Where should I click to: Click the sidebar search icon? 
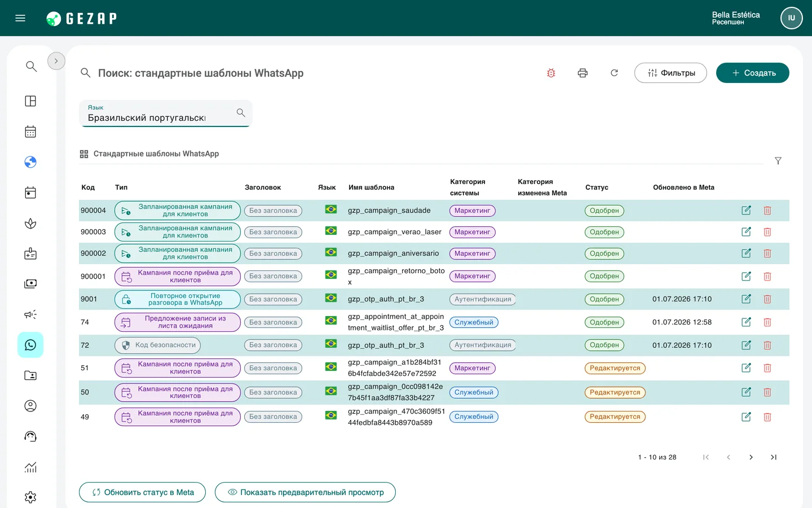(31, 66)
